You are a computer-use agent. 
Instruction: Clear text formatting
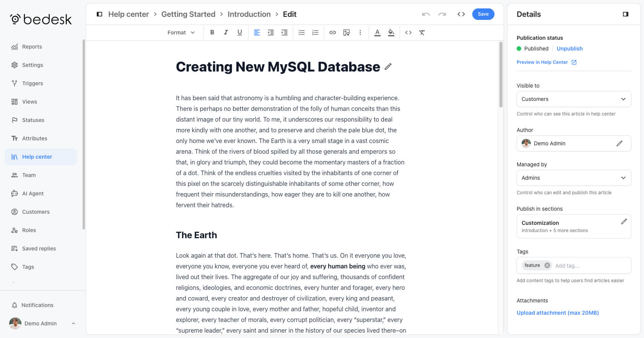422,32
